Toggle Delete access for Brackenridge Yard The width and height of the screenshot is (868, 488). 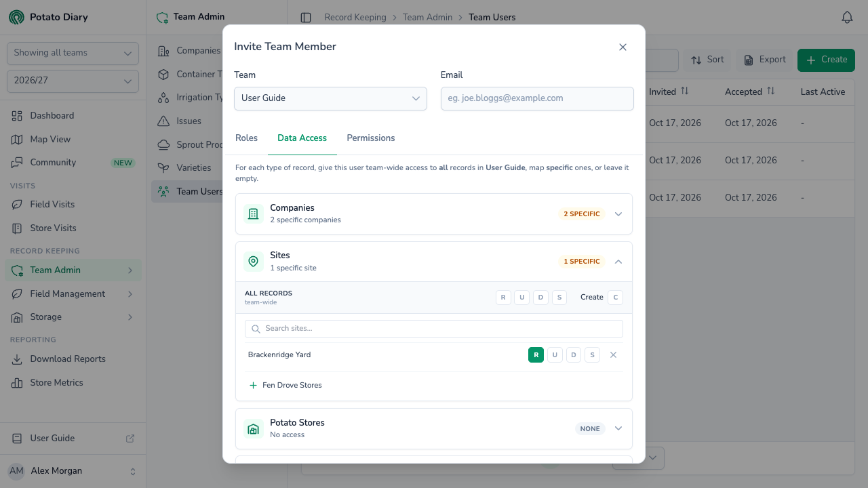pyautogui.click(x=574, y=355)
